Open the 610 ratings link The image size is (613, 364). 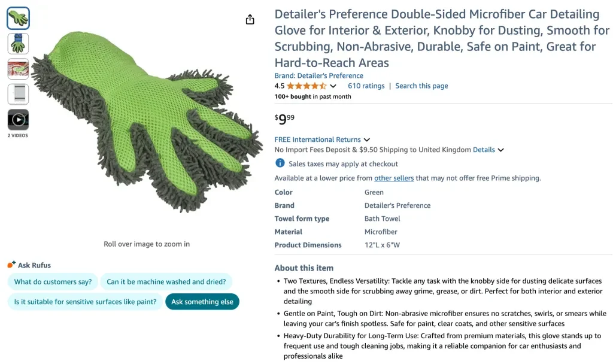click(366, 86)
